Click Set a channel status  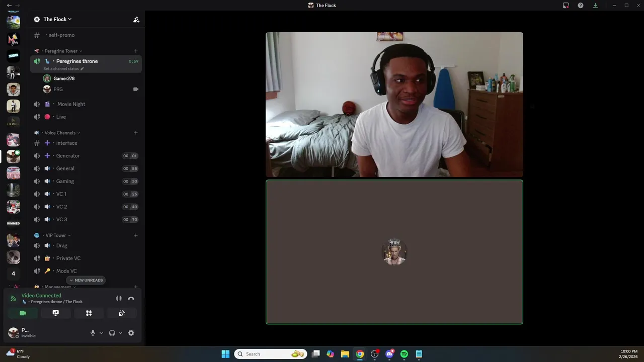tap(63, 69)
